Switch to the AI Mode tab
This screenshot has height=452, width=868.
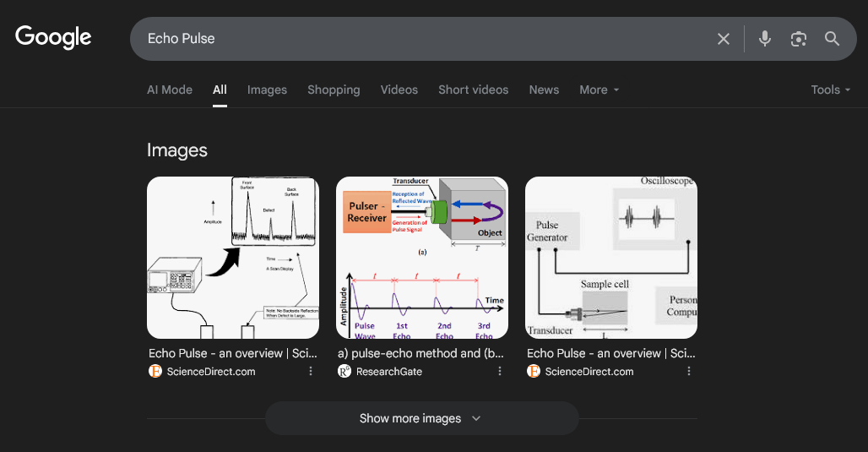170,90
